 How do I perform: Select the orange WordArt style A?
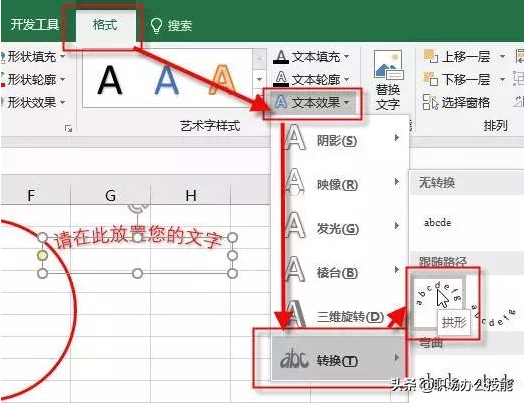pyautogui.click(x=222, y=80)
